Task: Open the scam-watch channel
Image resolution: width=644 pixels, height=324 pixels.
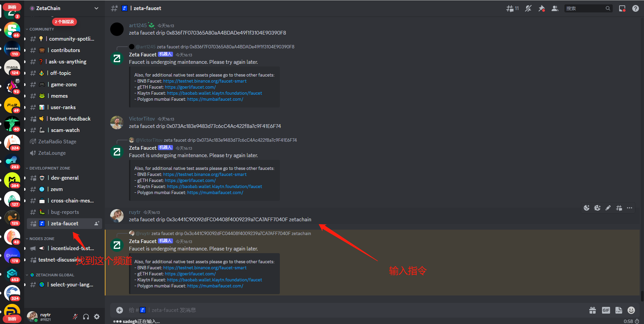Action: 64,130
